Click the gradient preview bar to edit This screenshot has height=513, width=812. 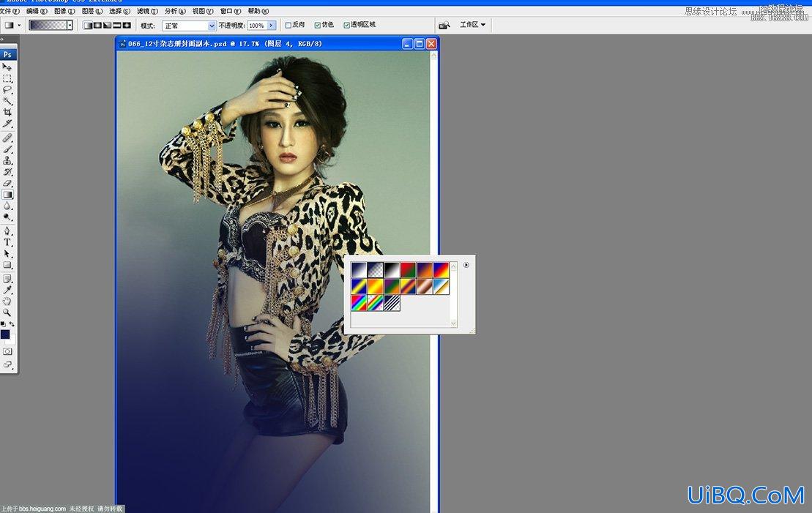(48, 25)
